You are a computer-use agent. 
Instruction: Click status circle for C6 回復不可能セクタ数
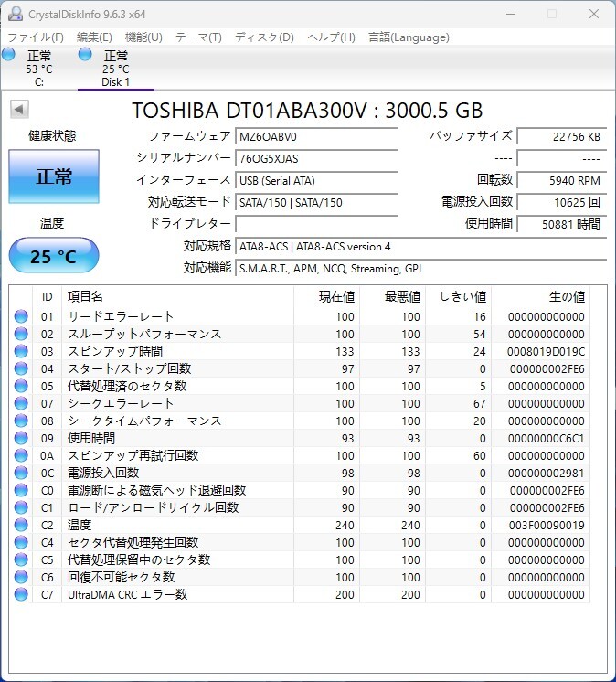[21, 577]
